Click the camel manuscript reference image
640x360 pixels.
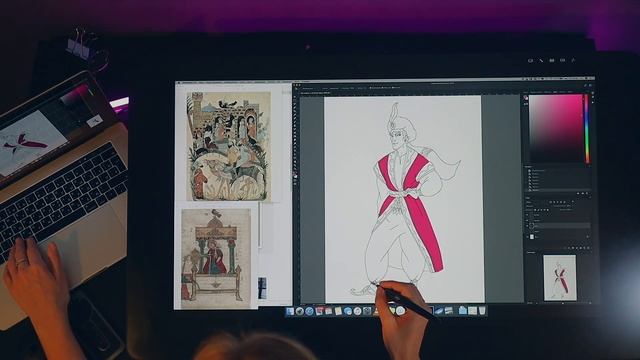pyautogui.click(x=228, y=147)
